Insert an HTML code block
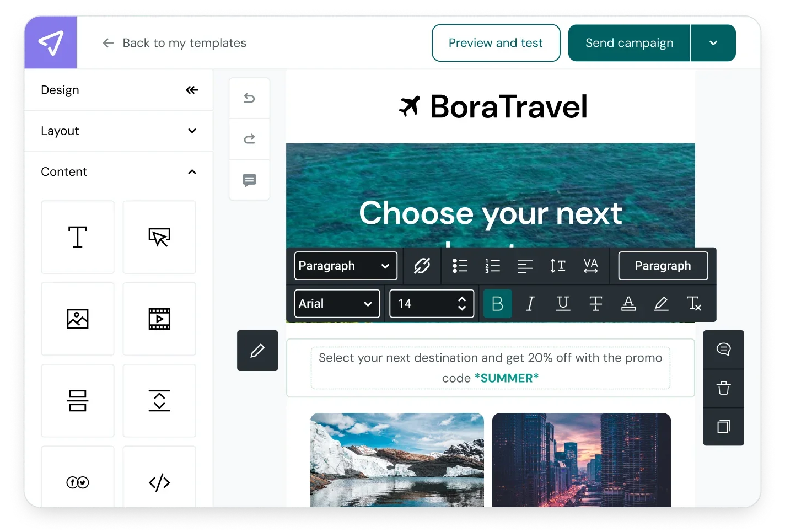 159,482
